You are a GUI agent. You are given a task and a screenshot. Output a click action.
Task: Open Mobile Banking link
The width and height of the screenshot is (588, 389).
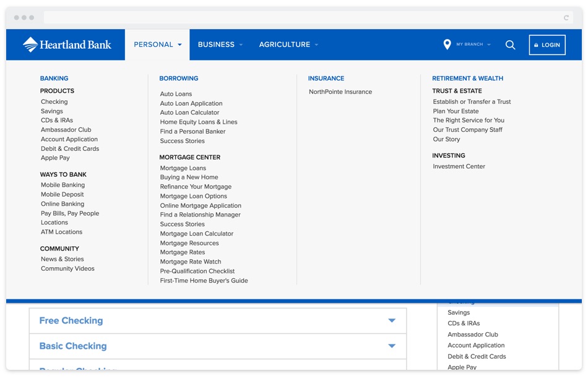[x=63, y=185]
